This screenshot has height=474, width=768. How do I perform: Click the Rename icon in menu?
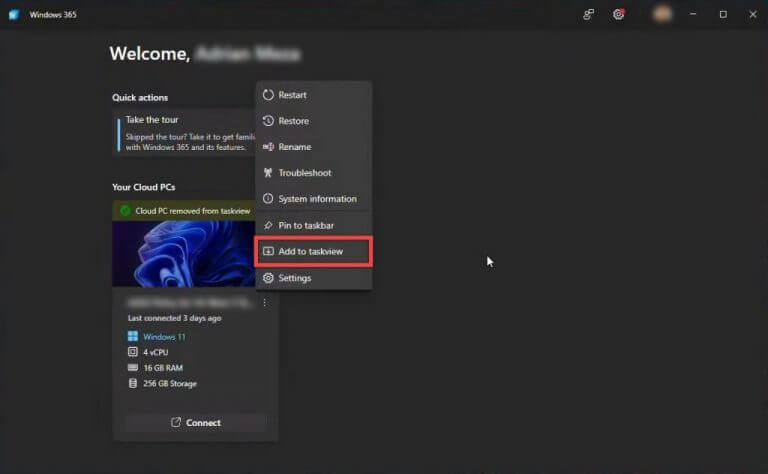click(x=268, y=147)
